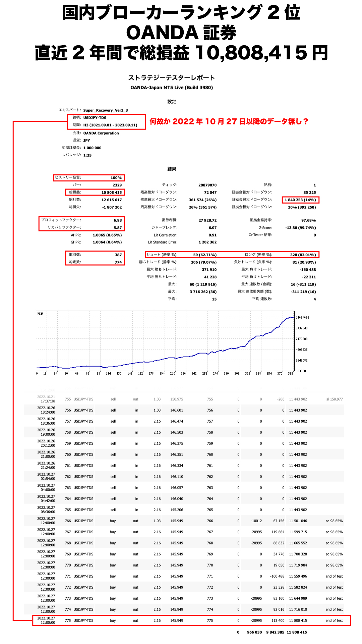Select the period 'H3 (2021.09.01 - 2023.09.11)'
Viewport: 362px width, 644px height.
(110, 125)
